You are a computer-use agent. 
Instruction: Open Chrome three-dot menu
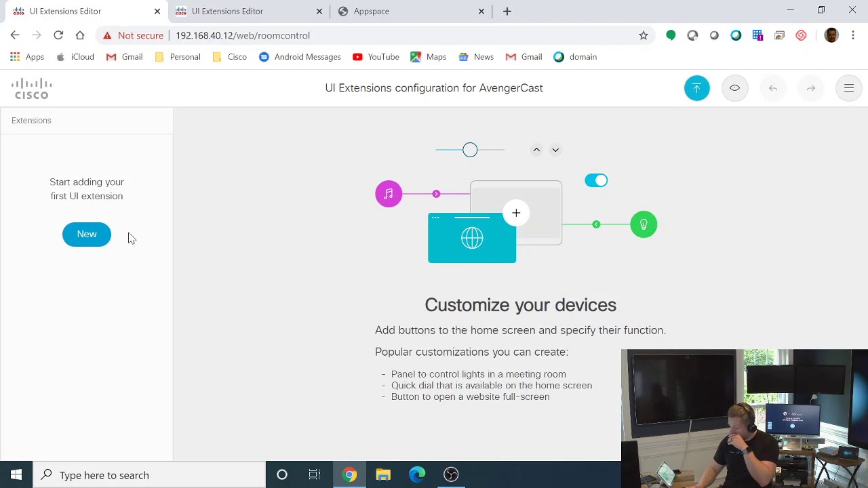[853, 35]
